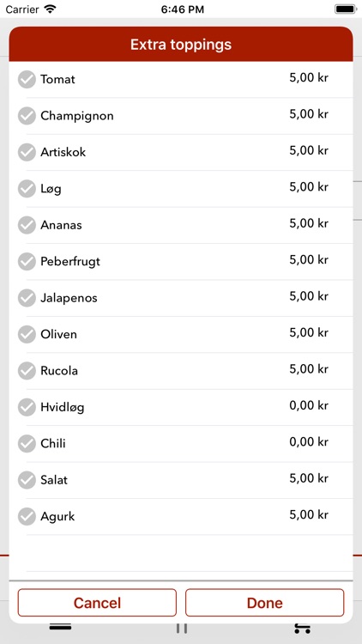
Task: Enable free Hvidløg topping checkmark
Action: point(27,407)
